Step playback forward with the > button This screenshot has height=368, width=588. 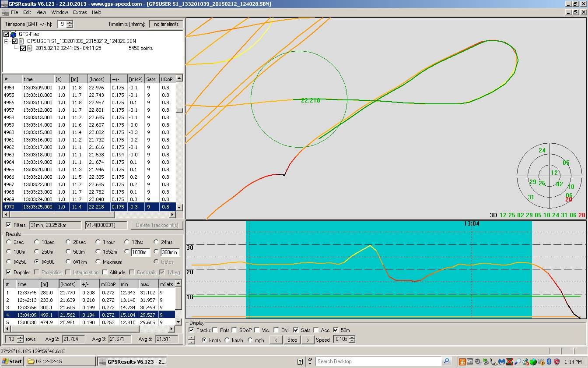click(x=308, y=340)
